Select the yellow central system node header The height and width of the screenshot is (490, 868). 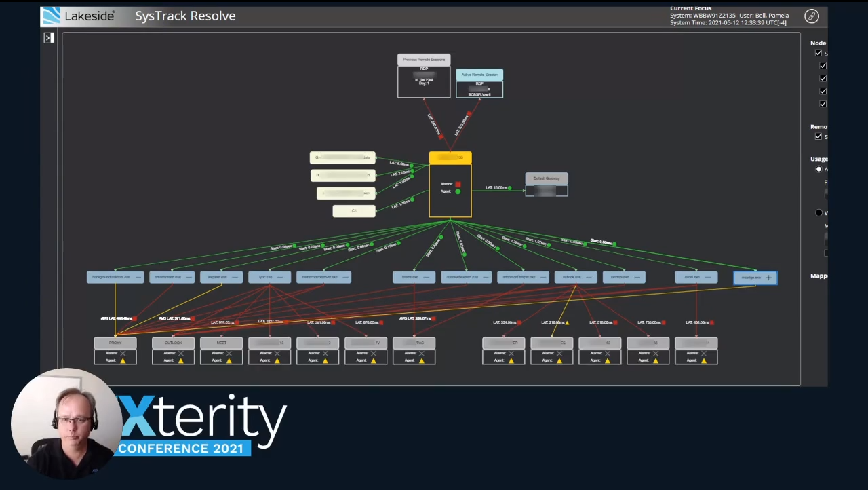pos(450,158)
